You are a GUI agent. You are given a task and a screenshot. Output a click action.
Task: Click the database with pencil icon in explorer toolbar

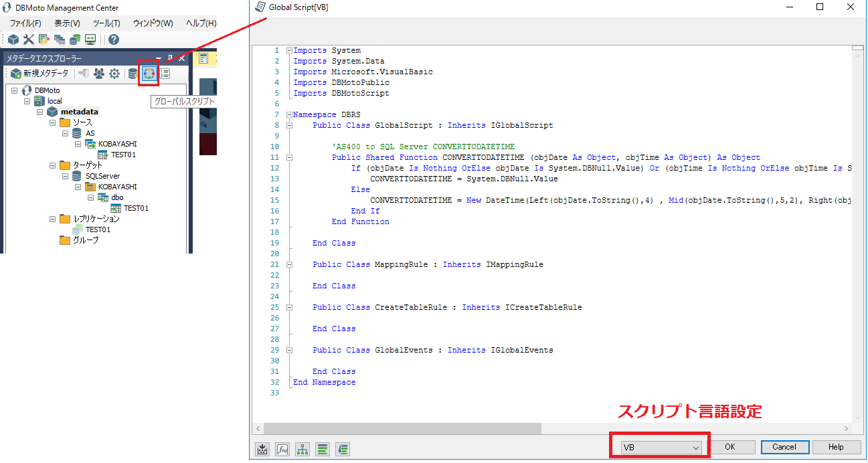133,74
